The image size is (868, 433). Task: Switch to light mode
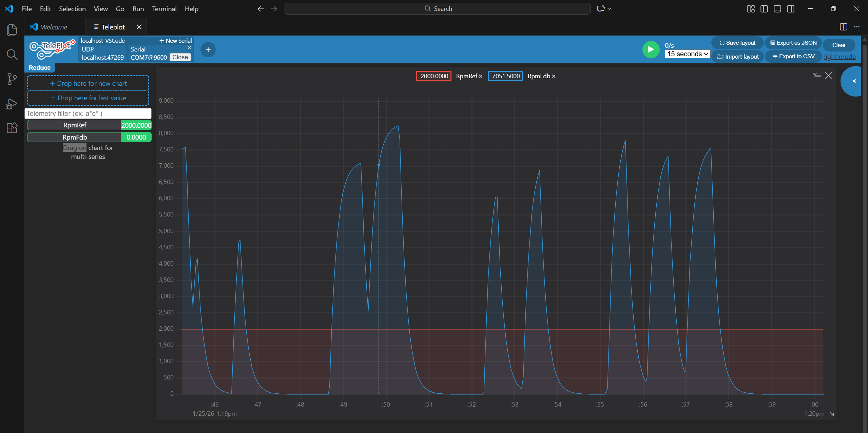pyautogui.click(x=840, y=57)
